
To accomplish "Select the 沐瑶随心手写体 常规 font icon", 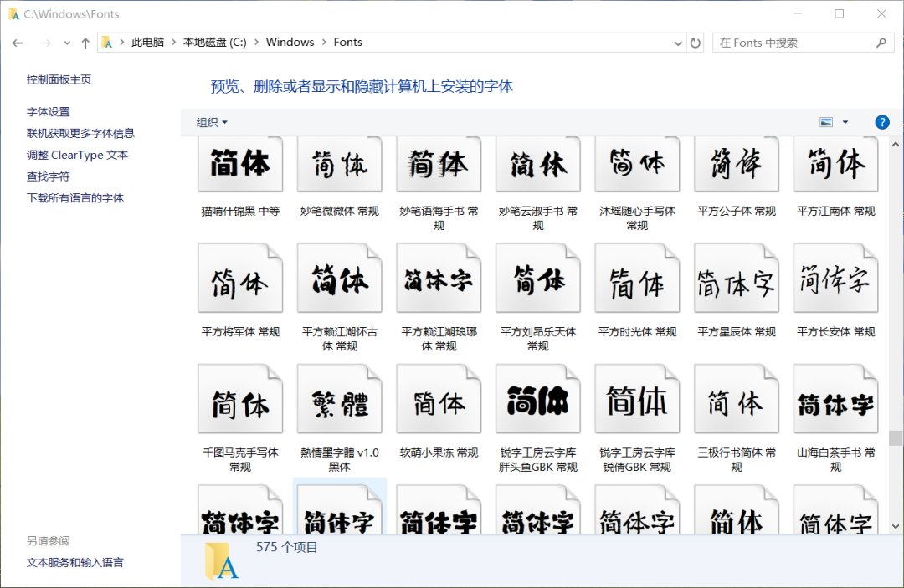I will (x=637, y=164).
